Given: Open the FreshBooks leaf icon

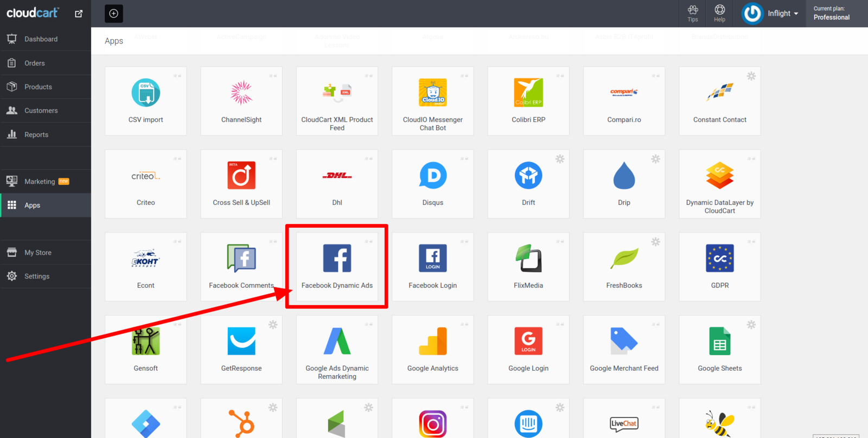Looking at the screenshot, I should point(624,259).
